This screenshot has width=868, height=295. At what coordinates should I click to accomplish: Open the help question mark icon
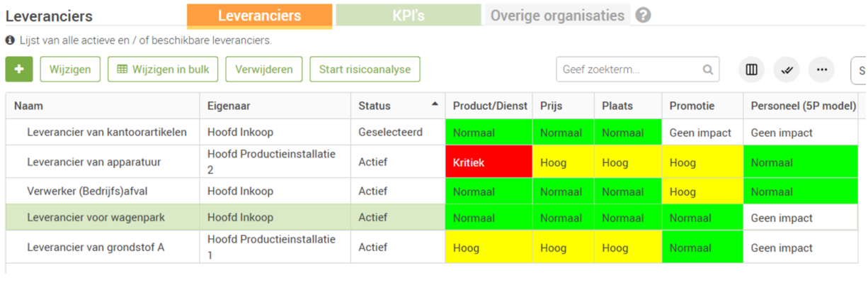642,16
